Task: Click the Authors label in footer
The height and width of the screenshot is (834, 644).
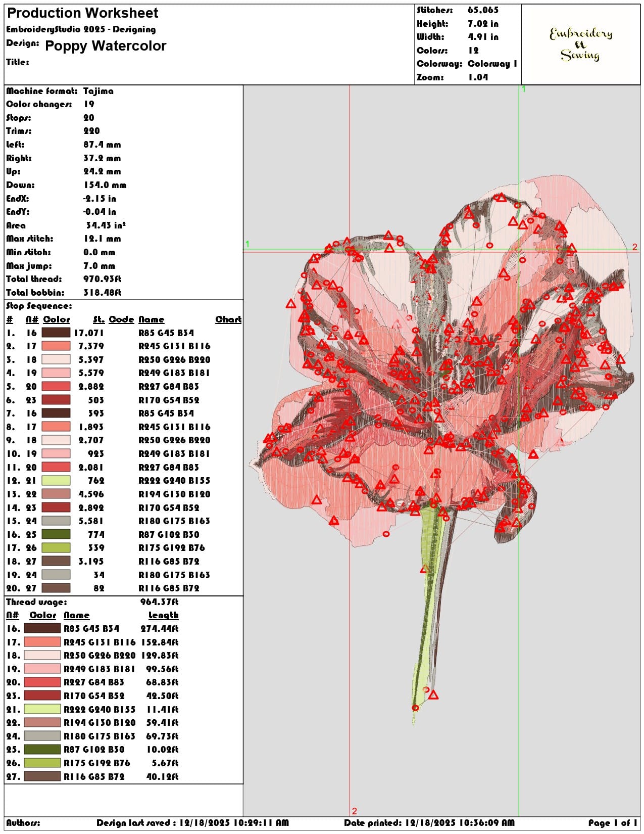Action: (x=23, y=823)
